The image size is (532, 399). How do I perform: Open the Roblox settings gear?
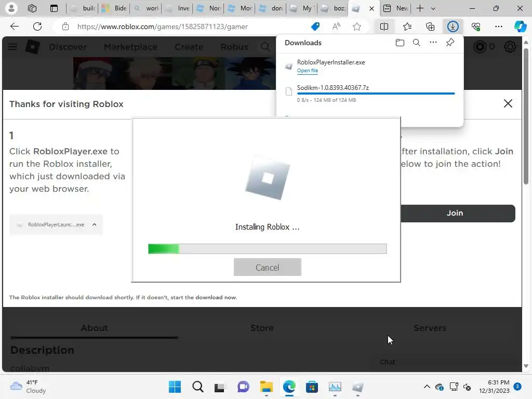510,46
